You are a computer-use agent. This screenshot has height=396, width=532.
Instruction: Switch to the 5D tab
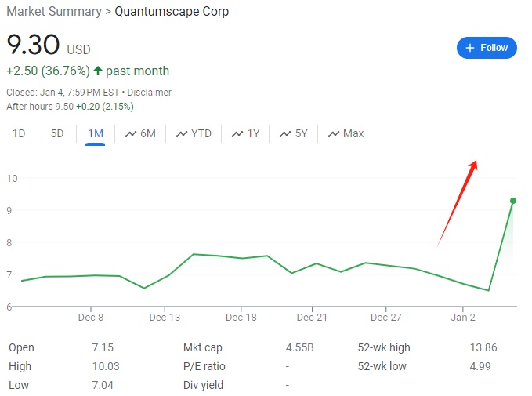[x=57, y=133]
